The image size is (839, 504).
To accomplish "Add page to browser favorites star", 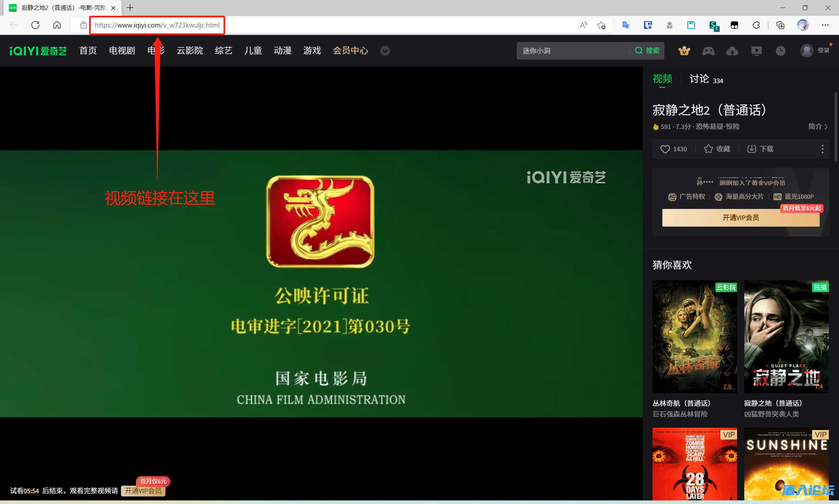I will pos(601,25).
